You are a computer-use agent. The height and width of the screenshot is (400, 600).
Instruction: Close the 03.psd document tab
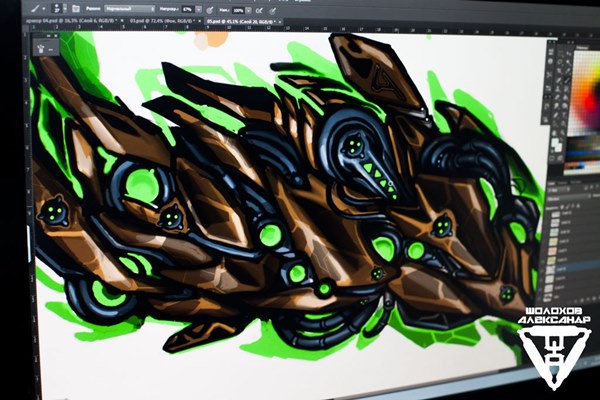(x=199, y=21)
